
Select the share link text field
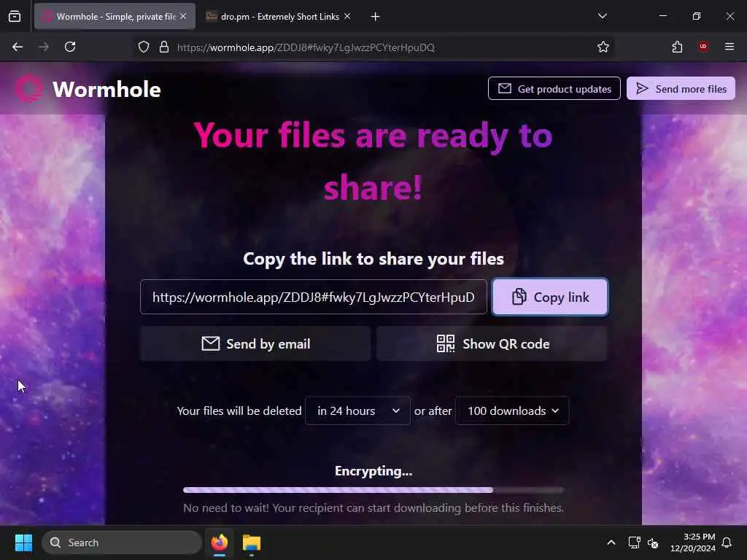coord(313,297)
